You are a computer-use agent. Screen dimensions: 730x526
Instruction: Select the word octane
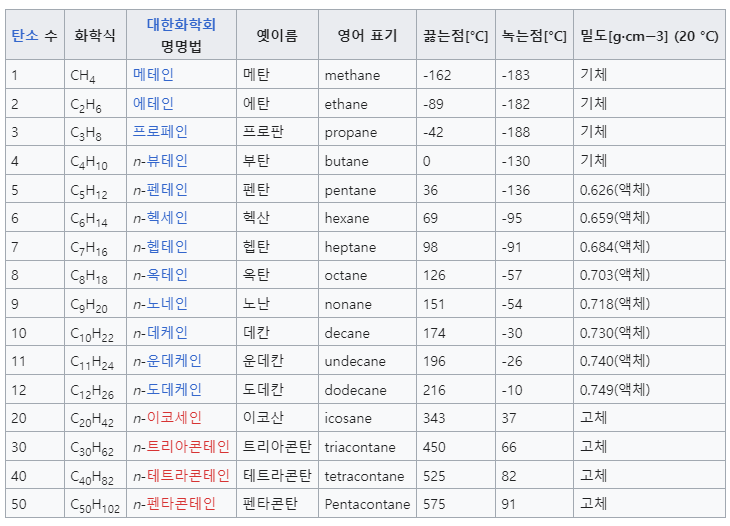[x=346, y=275]
